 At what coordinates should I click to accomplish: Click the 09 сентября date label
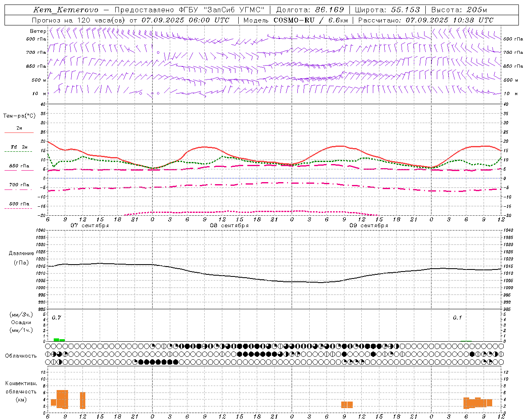tap(368, 226)
